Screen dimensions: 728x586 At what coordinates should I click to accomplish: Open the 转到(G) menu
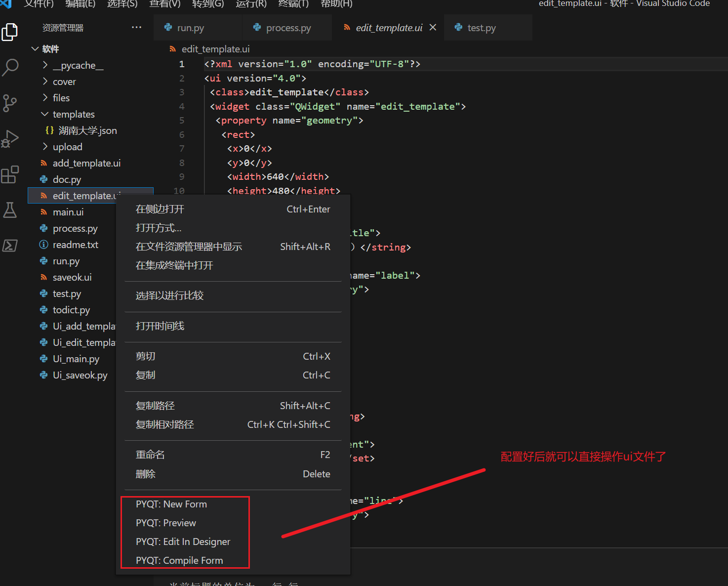click(208, 3)
